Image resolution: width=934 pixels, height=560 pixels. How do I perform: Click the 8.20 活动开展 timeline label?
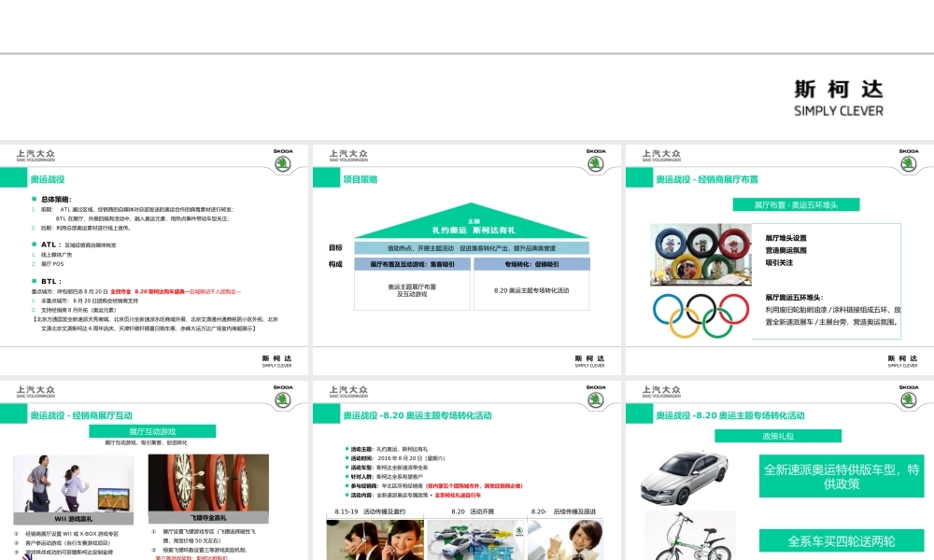[473, 511]
